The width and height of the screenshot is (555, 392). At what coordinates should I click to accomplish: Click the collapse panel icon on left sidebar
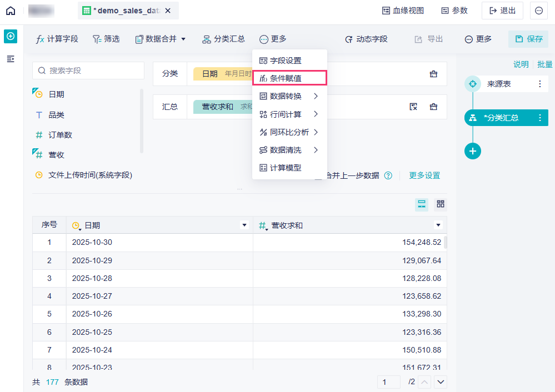tap(11, 59)
